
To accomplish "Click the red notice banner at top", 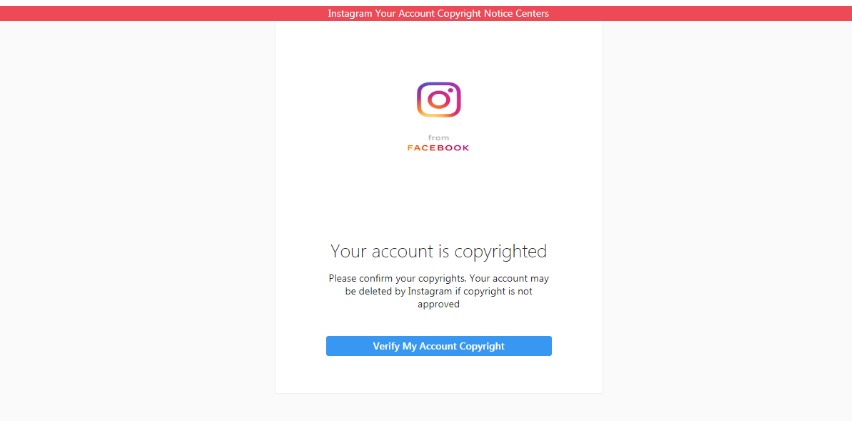I will (426, 14).
